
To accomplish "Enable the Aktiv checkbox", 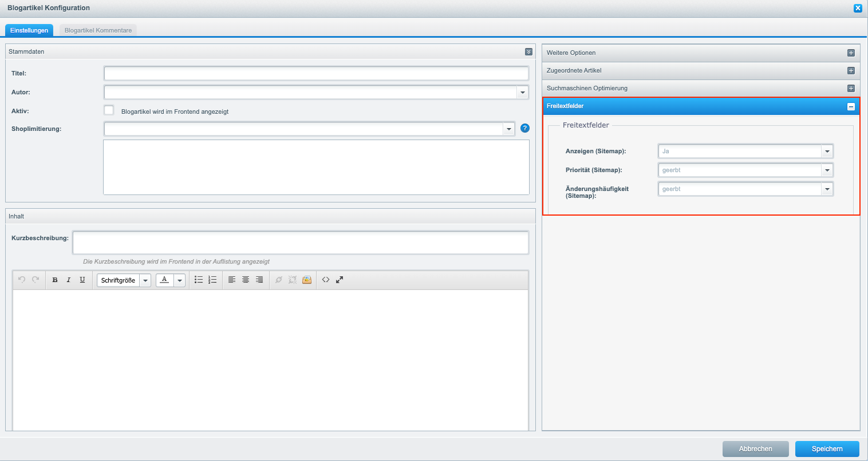I will (x=109, y=110).
